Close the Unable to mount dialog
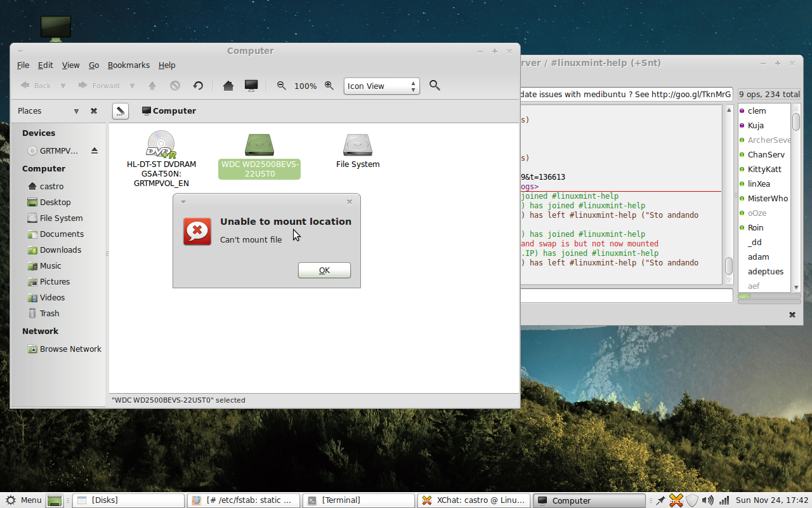812x508 pixels. [350, 202]
